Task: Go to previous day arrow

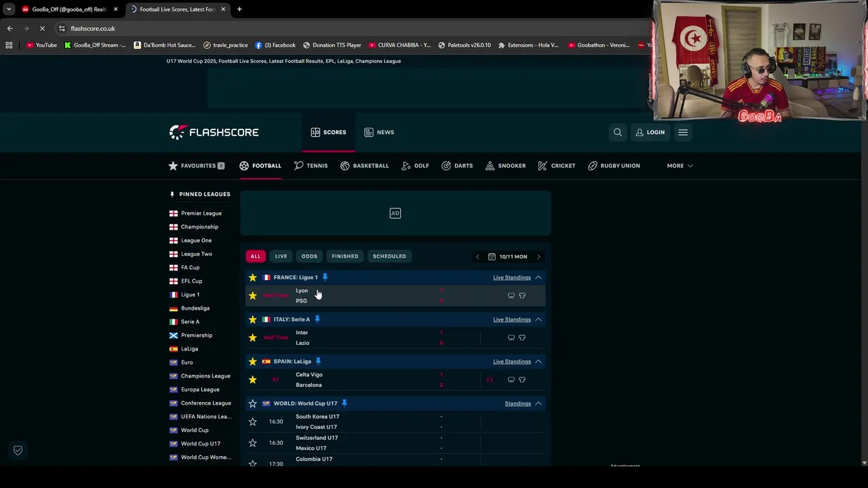Action: 477,257
